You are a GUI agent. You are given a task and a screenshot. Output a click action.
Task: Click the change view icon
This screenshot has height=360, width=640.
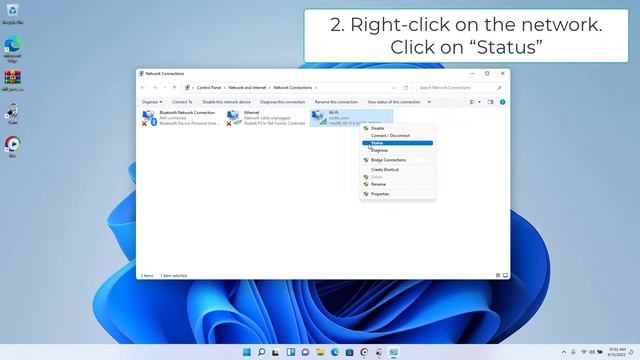(x=472, y=102)
